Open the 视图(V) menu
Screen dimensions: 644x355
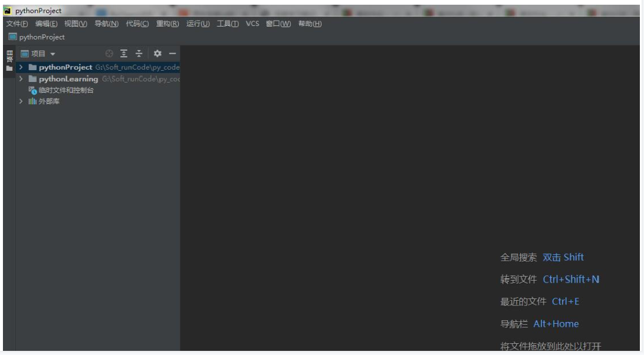(x=75, y=24)
